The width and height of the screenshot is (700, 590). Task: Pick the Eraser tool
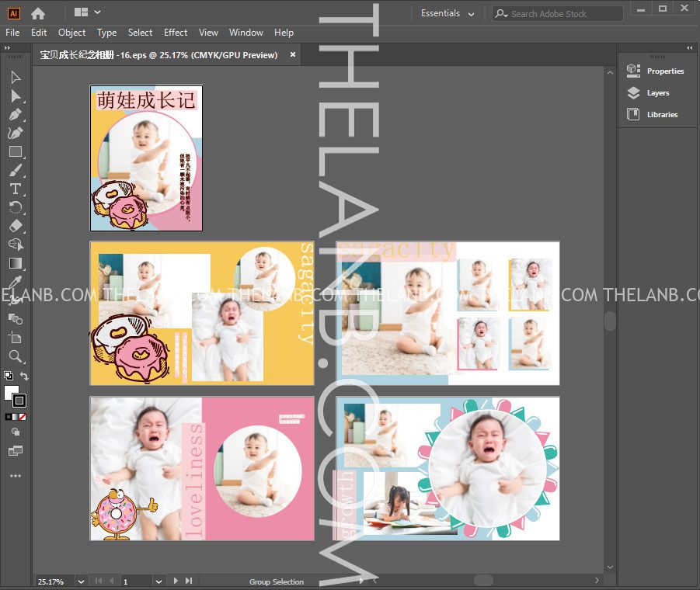click(x=15, y=226)
